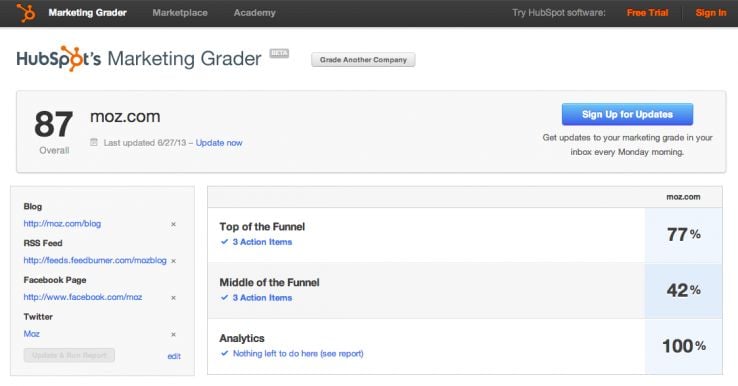This screenshot has height=386, width=738.
Task: Remove the Twitter Moz entry with x icon
Action: pyautogui.click(x=173, y=335)
